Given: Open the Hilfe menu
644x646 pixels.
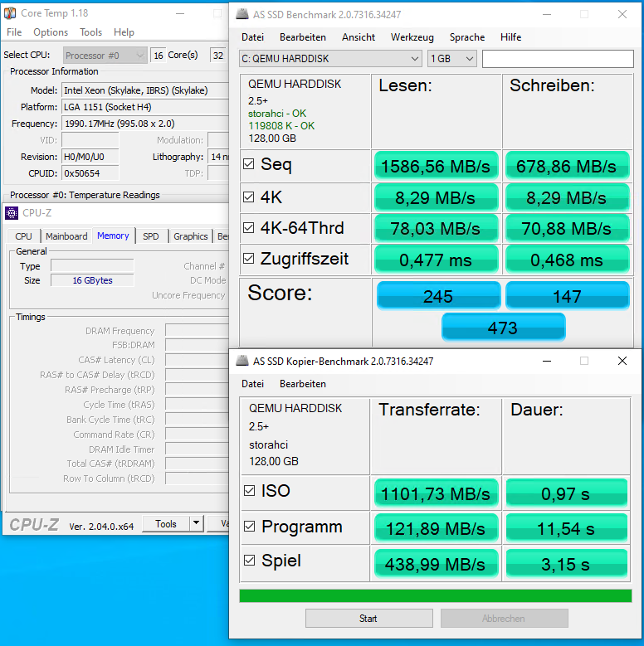Looking at the screenshot, I should coord(511,37).
